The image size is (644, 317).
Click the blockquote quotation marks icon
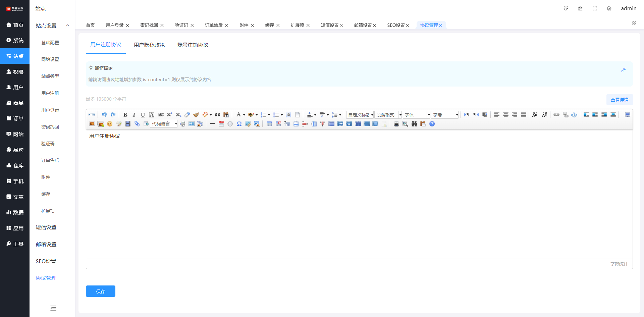(x=217, y=115)
